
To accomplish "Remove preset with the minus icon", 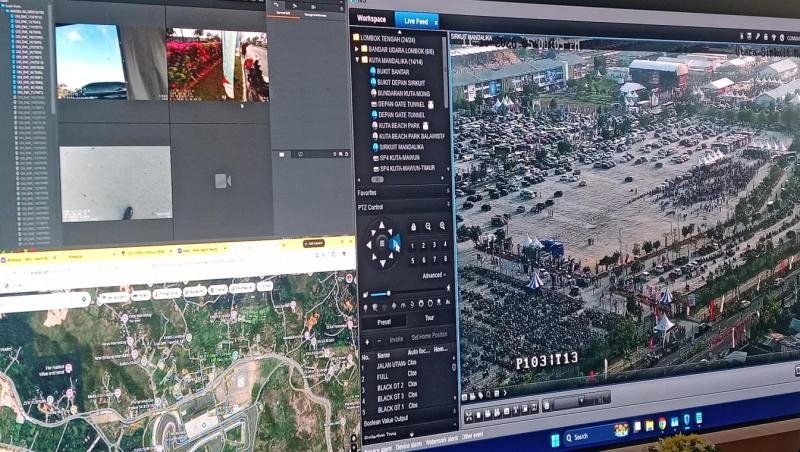I will pyautogui.click(x=379, y=341).
